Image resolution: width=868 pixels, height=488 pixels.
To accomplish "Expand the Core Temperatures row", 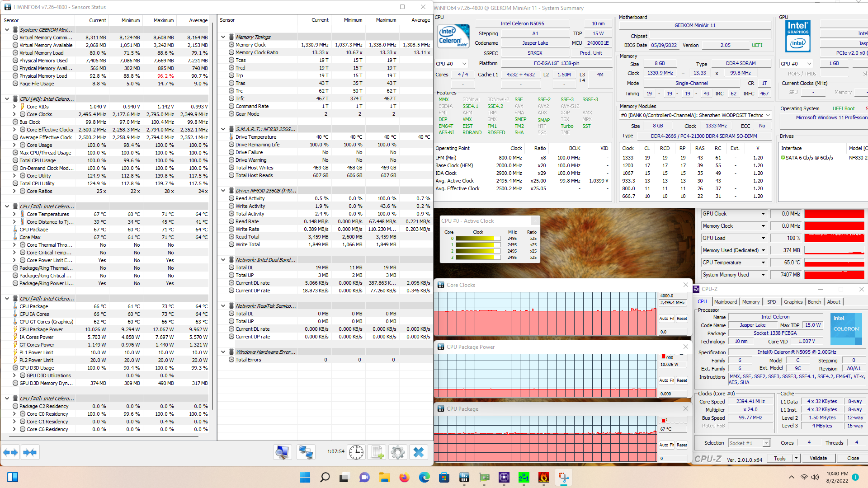I will pyautogui.click(x=14, y=214).
